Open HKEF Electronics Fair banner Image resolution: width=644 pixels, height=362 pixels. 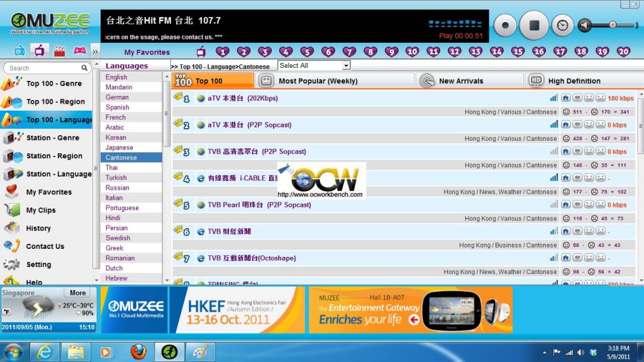click(x=237, y=310)
